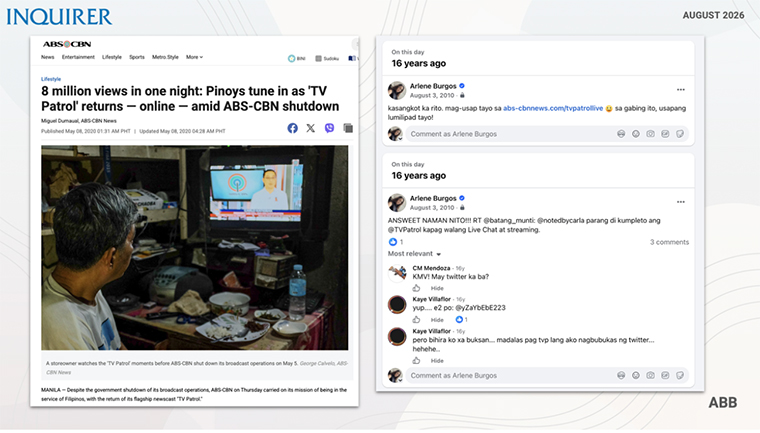This screenshot has width=760, height=433.
Task: Click the copy-link icon beside Viber
Action: [x=348, y=128]
